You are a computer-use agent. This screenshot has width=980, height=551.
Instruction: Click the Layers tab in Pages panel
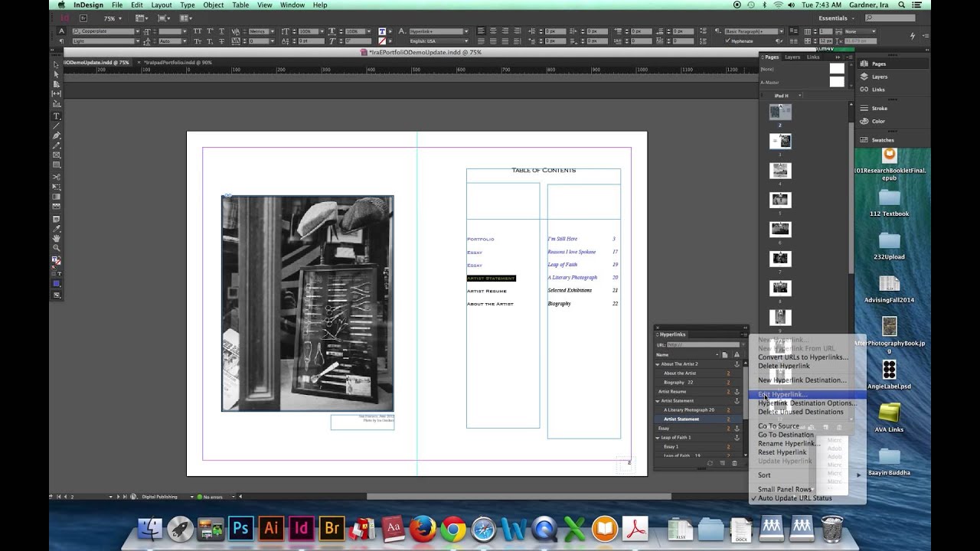pos(792,57)
